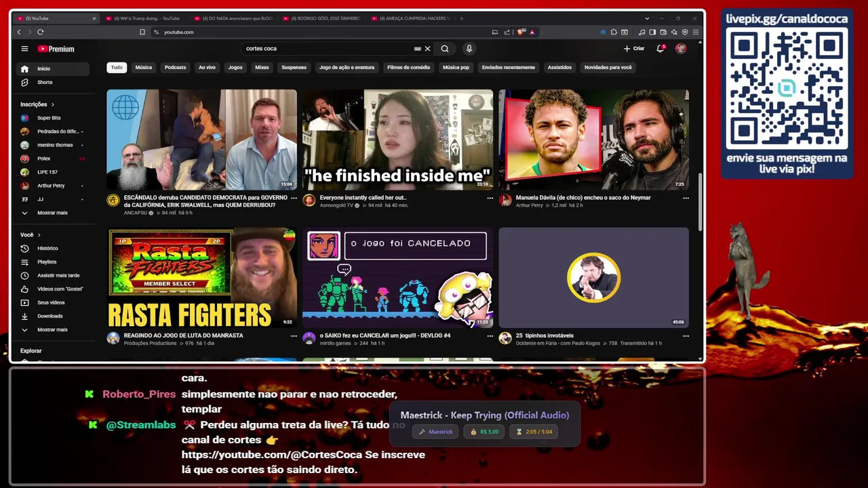The width and height of the screenshot is (868, 488).
Task: Select the Música filter chip
Action: point(144,67)
